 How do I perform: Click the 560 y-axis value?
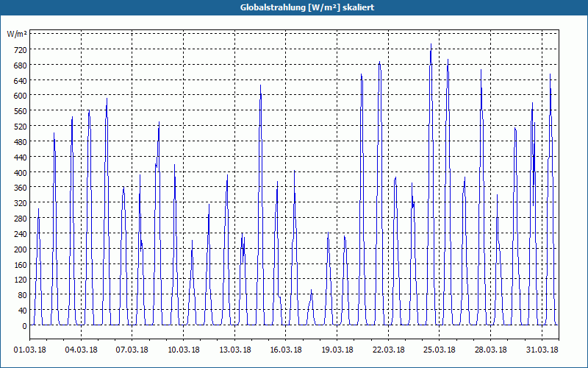[x=21, y=111]
